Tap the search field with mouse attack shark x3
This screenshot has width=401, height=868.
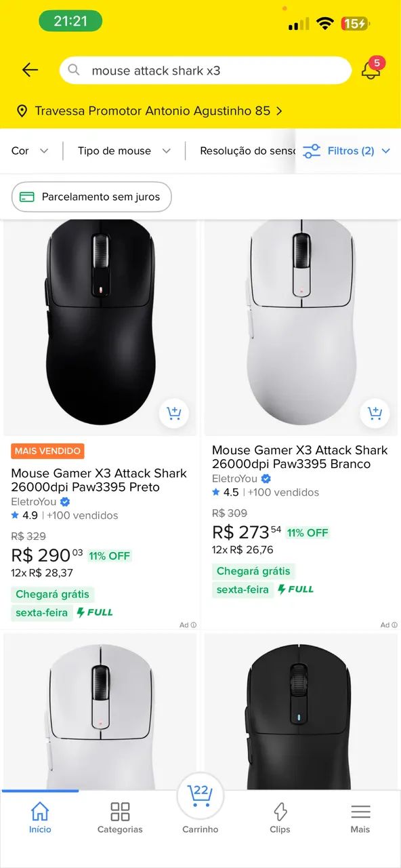(203, 70)
